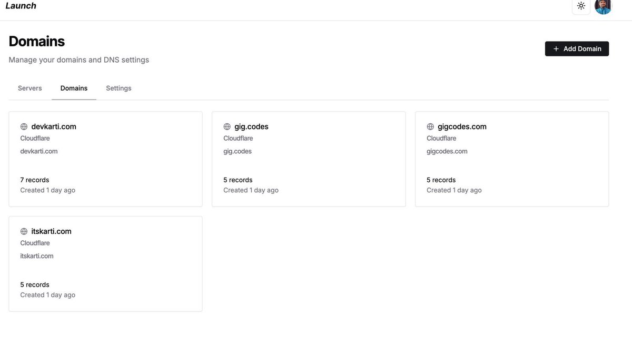
Task: Open the user account menu via avatar
Action: [x=603, y=7]
